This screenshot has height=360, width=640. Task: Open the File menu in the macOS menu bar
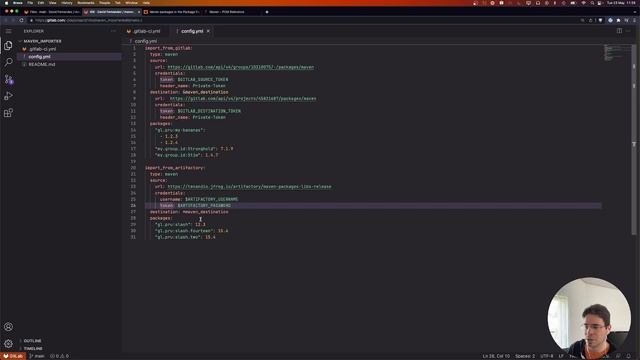coord(30,3)
